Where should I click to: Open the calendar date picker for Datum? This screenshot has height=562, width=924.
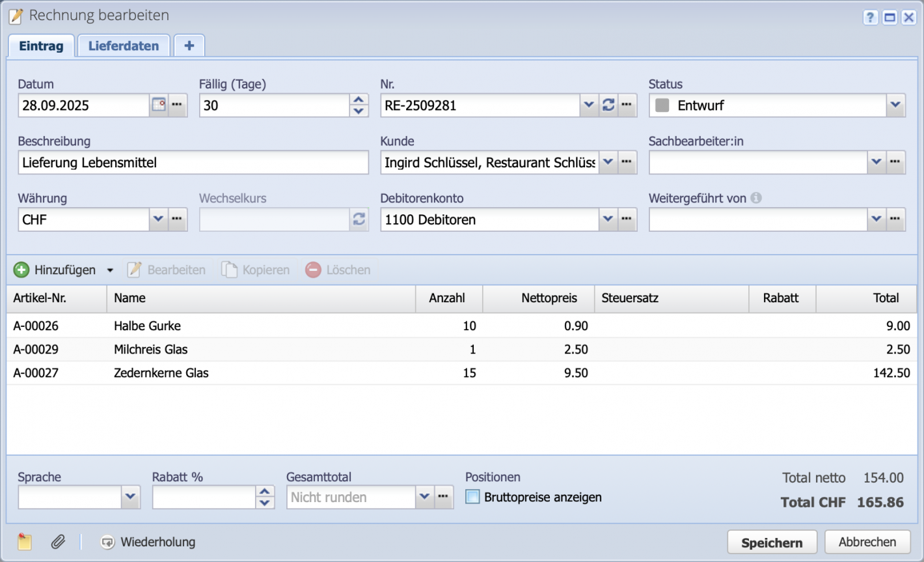pos(157,105)
